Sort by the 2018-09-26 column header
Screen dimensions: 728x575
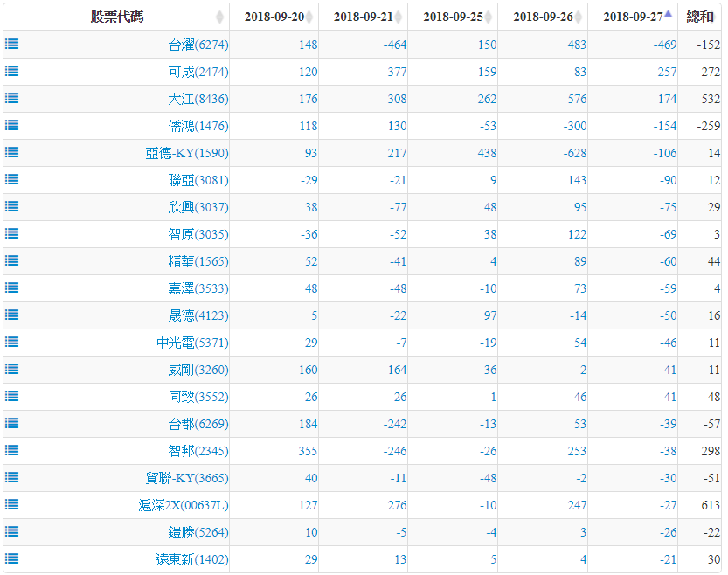pyautogui.click(x=542, y=17)
